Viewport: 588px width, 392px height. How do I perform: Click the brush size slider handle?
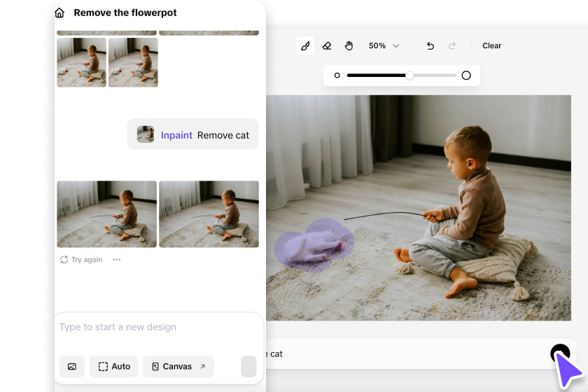coord(409,76)
